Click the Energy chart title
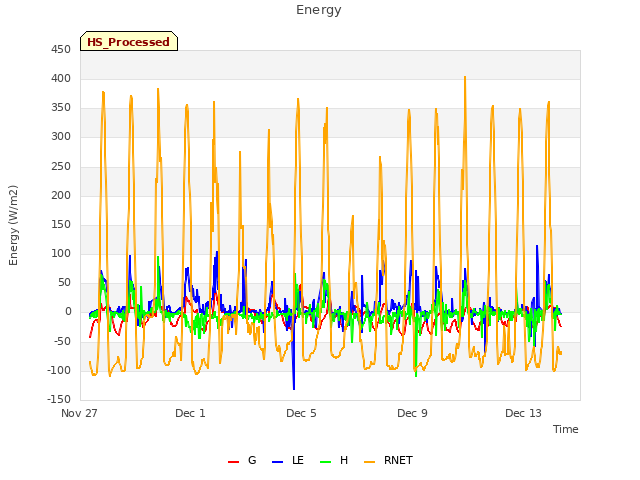The image size is (640, 480). point(319,10)
